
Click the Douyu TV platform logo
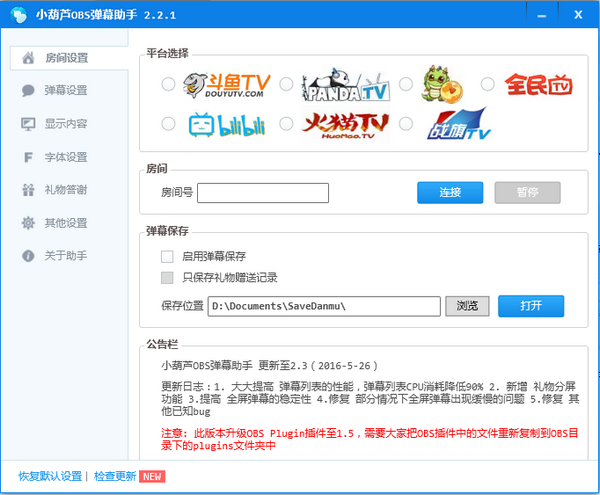point(227,85)
